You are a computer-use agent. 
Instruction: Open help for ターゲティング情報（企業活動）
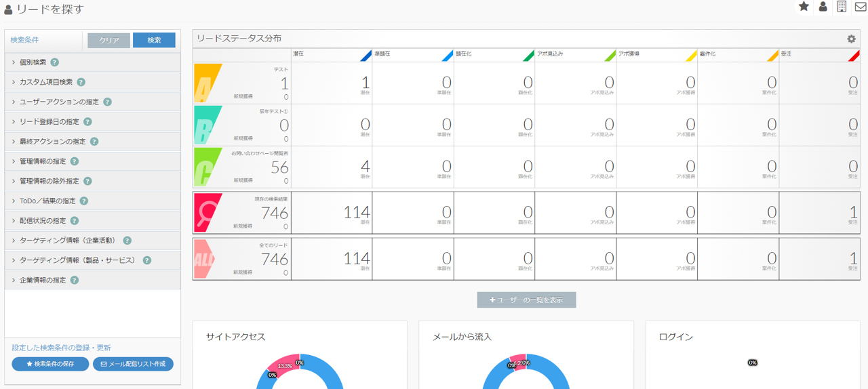[127, 241]
